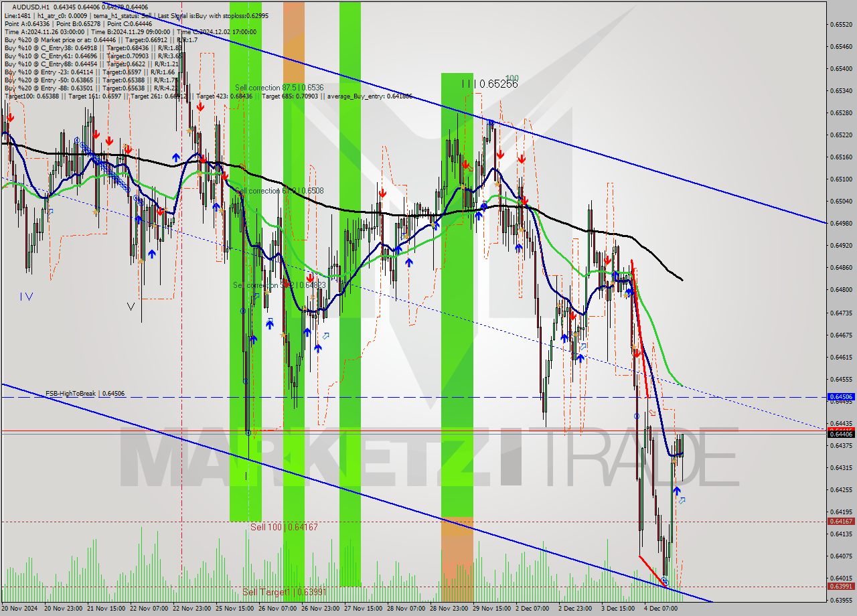Click '21 Nov 15:00' on the time axis
Screen dimensions: 857x616
coord(107,609)
